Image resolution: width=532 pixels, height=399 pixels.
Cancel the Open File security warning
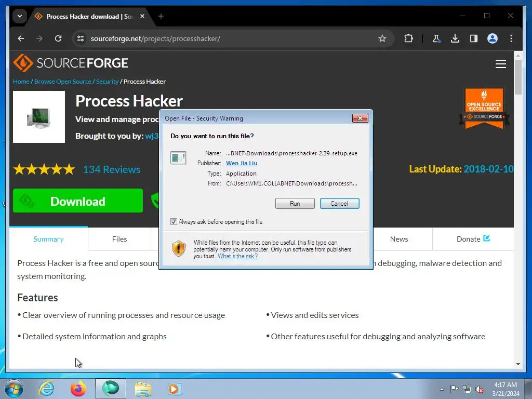(339, 204)
